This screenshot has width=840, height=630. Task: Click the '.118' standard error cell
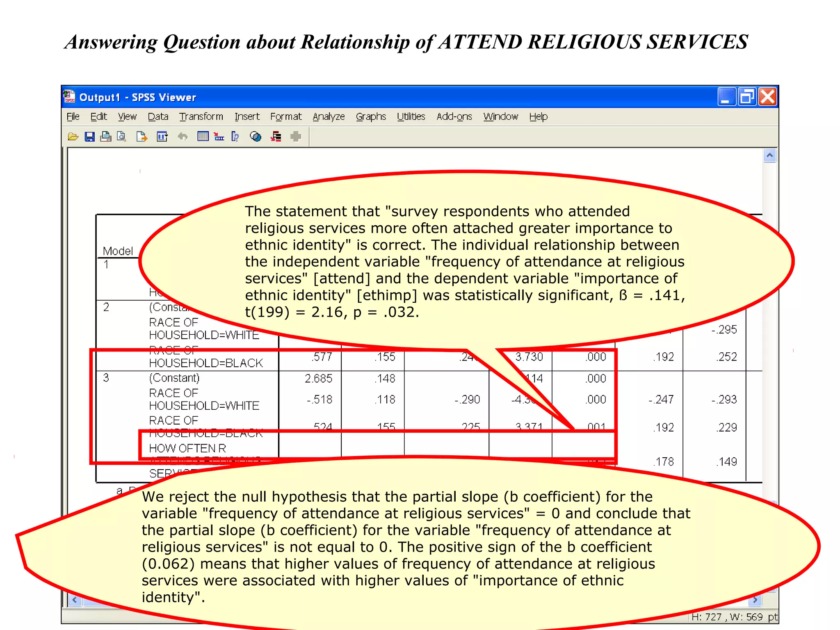tap(385, 399)
